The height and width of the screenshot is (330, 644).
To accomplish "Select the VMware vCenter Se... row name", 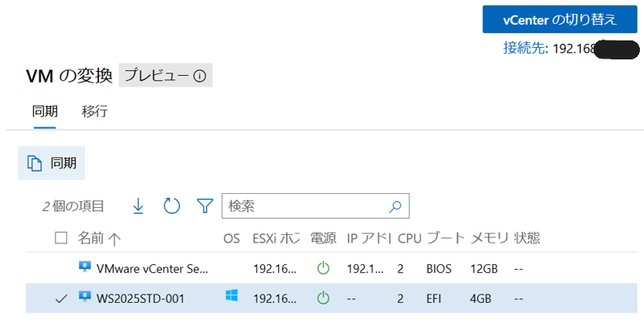I will (153, 268).
